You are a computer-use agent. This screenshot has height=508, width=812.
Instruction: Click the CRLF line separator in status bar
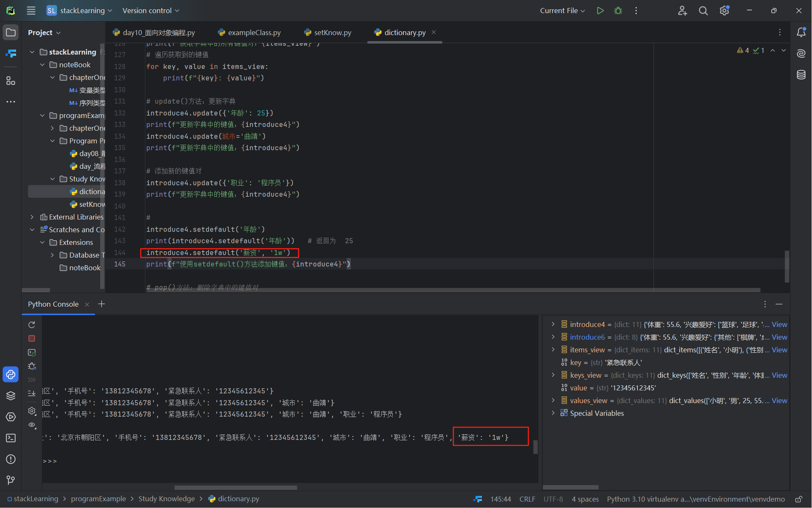tap(527, 499)
